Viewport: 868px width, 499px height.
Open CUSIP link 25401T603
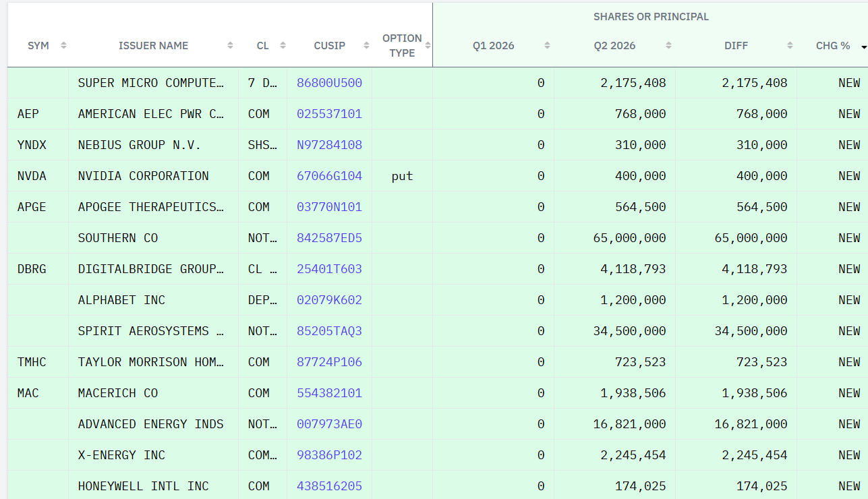click(x=329, y=269)
